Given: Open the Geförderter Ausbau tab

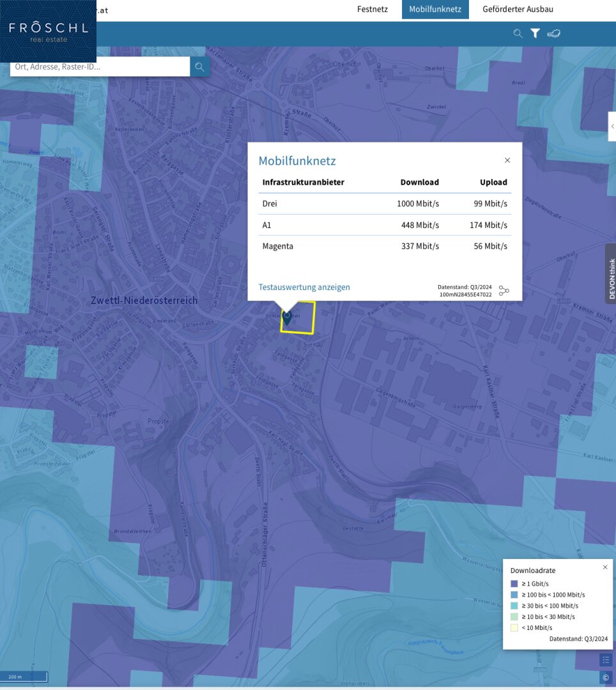Looking at the screenshot, I should [518, 10].
